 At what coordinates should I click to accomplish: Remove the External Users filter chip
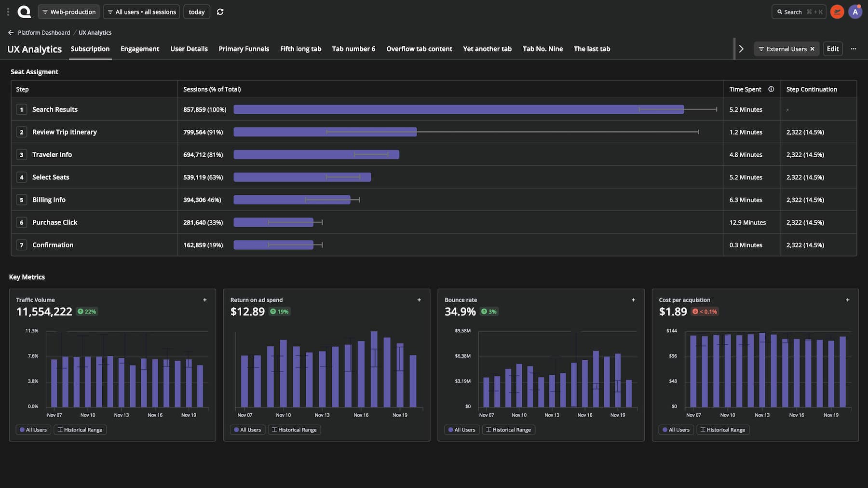point(812,49)
